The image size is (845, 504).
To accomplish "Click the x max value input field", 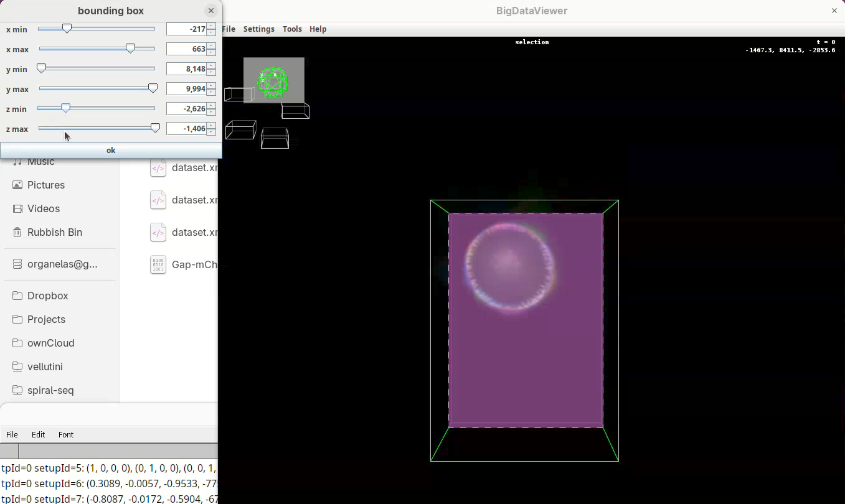I will click(186, 49).
